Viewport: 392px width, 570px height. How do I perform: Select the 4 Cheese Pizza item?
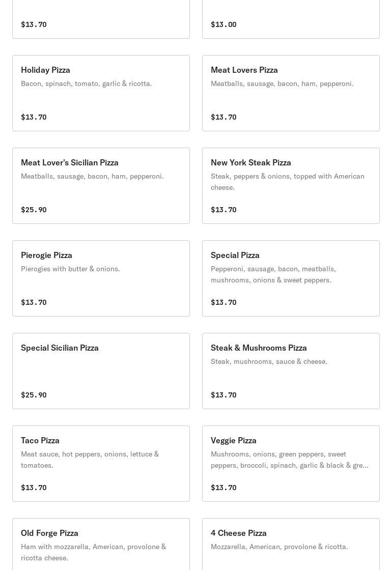tap(291, 545)
